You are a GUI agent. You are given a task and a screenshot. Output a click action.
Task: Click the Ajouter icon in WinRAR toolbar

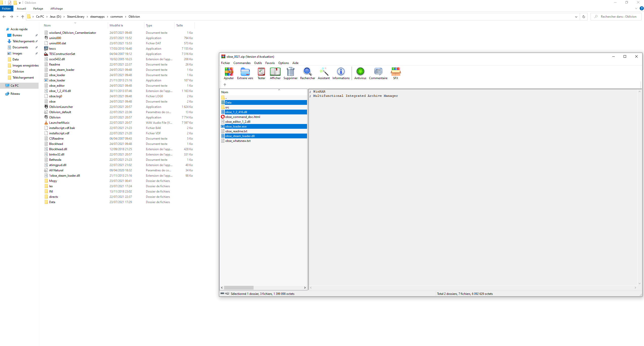pos(229,73)
